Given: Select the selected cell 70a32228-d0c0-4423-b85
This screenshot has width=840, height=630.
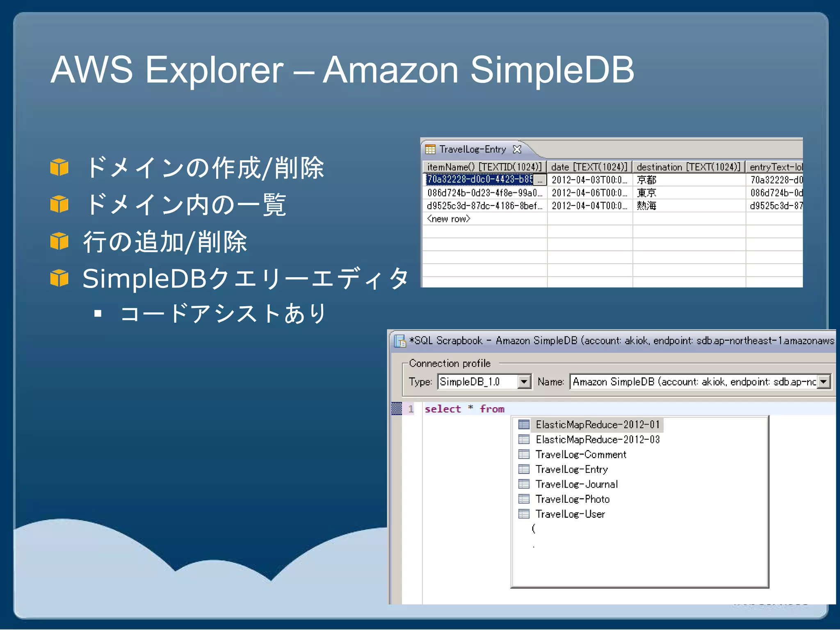Looking at the screenshot, I should click(x=479, y=180).
